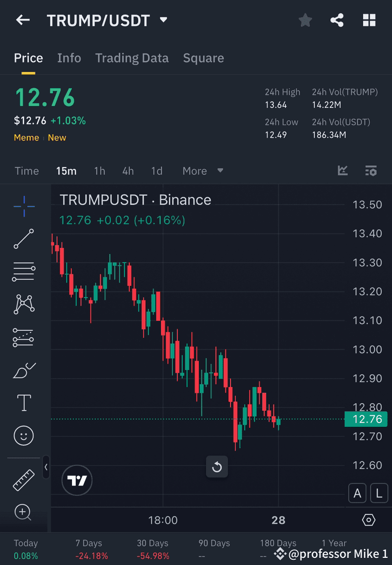Reset the chart view
Viewport: 392px width, 565px height.
tap(217, 467)
